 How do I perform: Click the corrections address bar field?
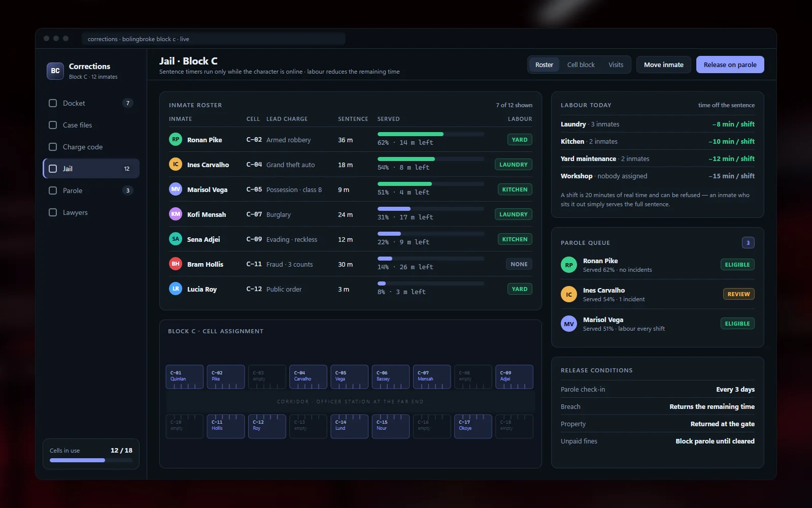[x=214, y=39]
